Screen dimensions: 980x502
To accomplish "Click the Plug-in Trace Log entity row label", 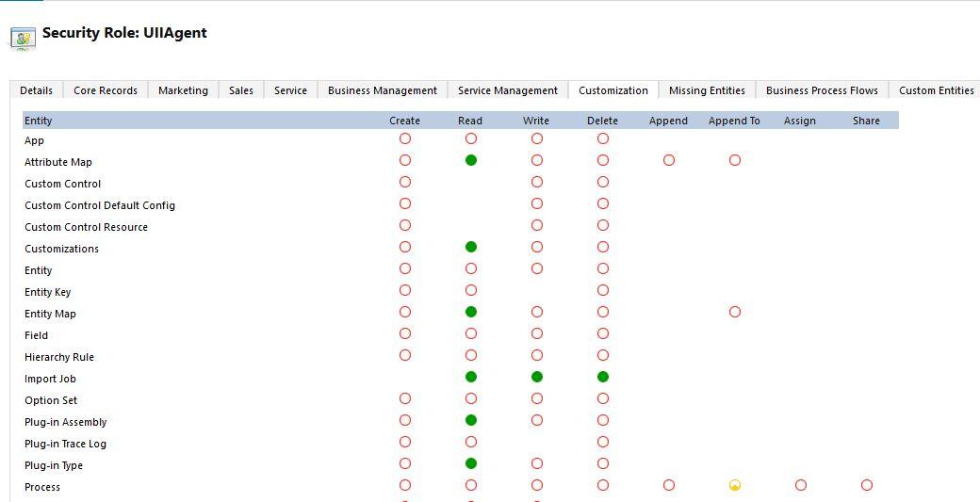I will 65,444.
